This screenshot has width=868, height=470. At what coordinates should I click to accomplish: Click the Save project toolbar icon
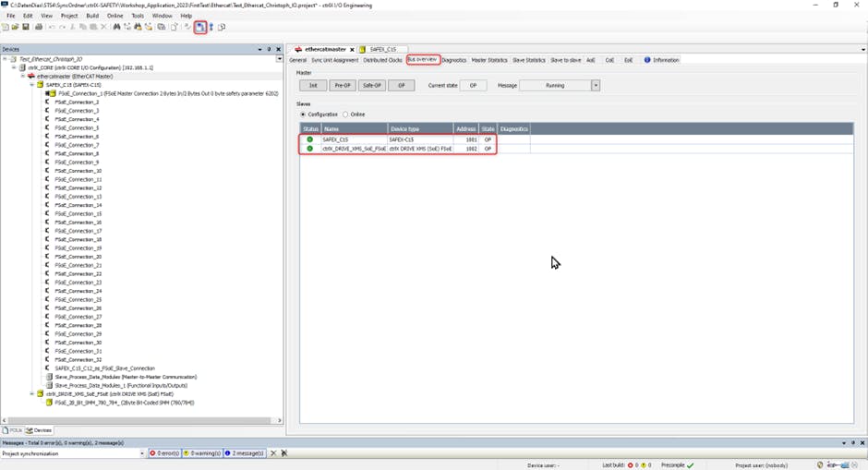[26, 27]
